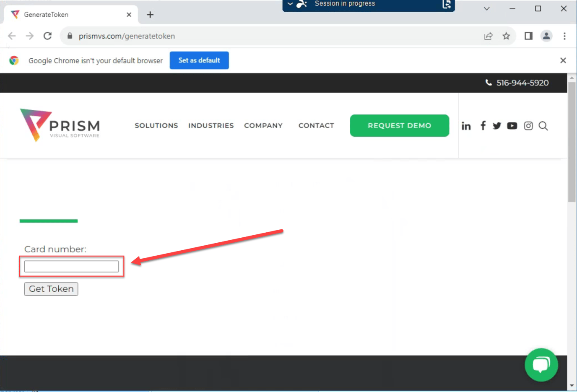Click the Get Token button
Screen dimensions: 577x392
pyautogui.click(x=51, y=288)
